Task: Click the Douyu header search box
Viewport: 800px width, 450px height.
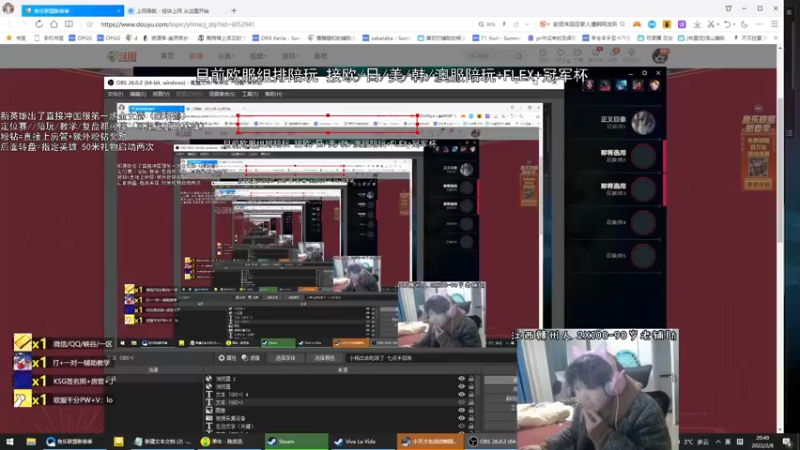Action: 494,56
